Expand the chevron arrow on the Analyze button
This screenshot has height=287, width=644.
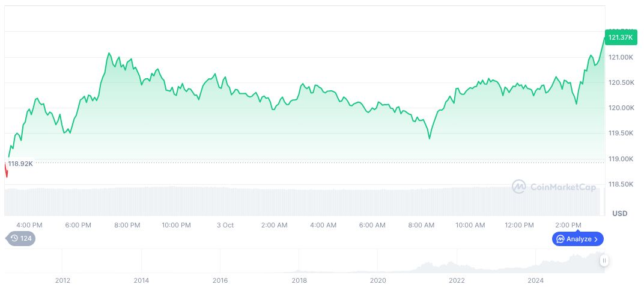tap(595, 239)
